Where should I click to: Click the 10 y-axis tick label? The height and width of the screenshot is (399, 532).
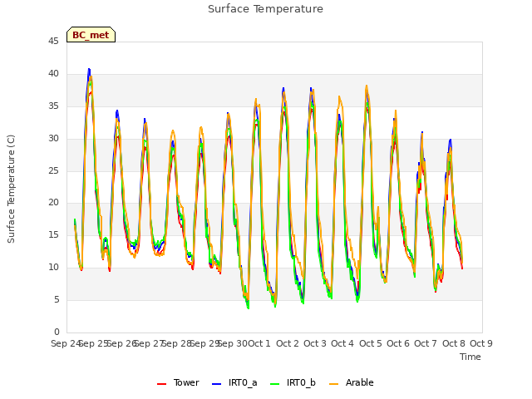pos(53,268)
